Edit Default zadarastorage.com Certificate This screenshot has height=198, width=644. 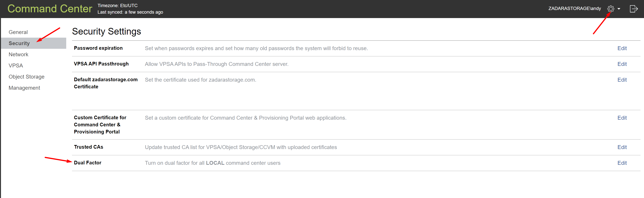(x=622, y=80)
